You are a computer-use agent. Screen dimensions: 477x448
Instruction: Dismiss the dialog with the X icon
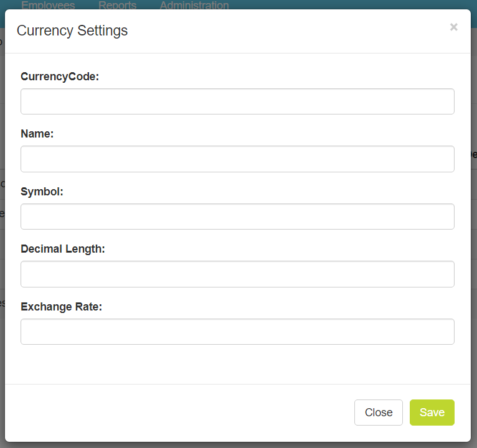pos(453,27)
